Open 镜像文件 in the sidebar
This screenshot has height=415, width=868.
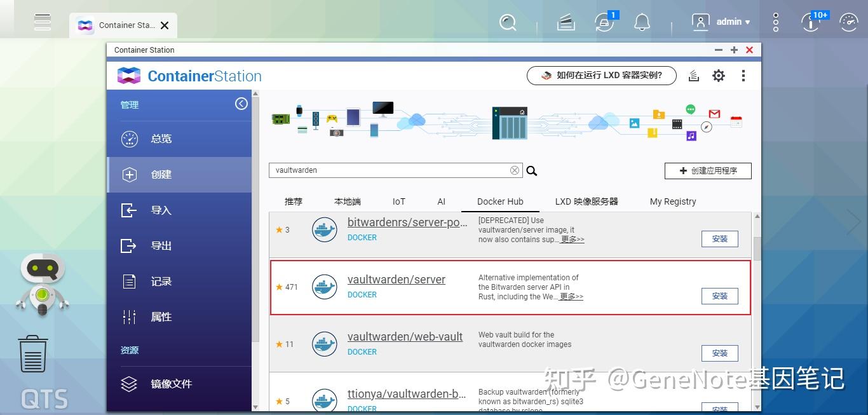(x=179, y=384)
